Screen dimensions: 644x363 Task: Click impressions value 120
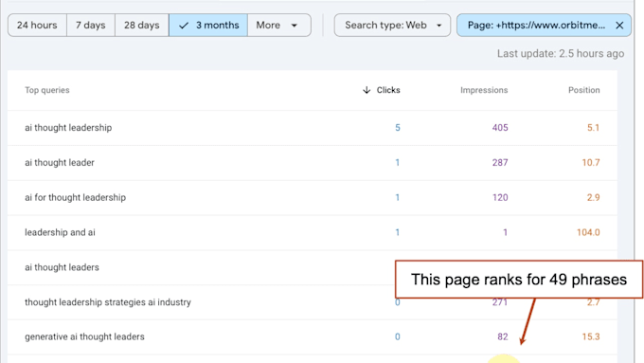pyautogui.click(x=500, y=197)
